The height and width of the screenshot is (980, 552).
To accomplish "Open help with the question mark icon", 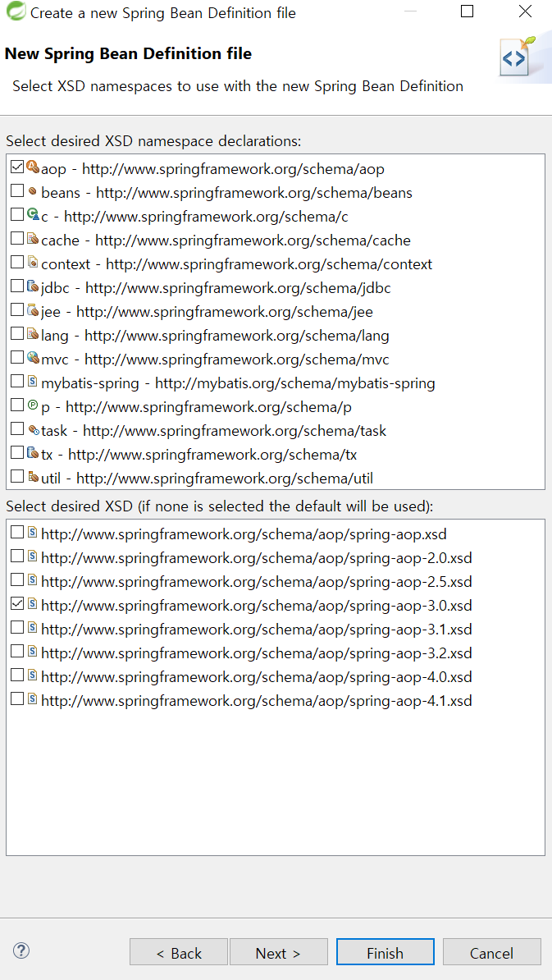I will click(21, 951).
